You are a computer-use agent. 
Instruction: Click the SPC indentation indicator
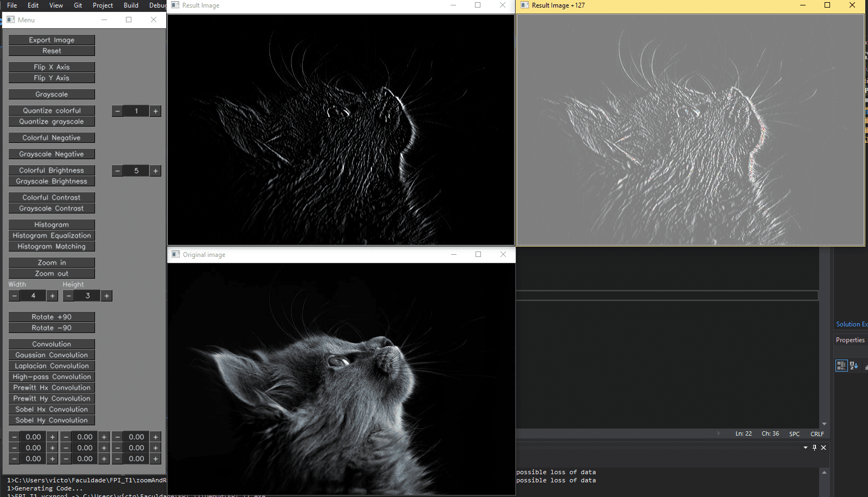794,434
